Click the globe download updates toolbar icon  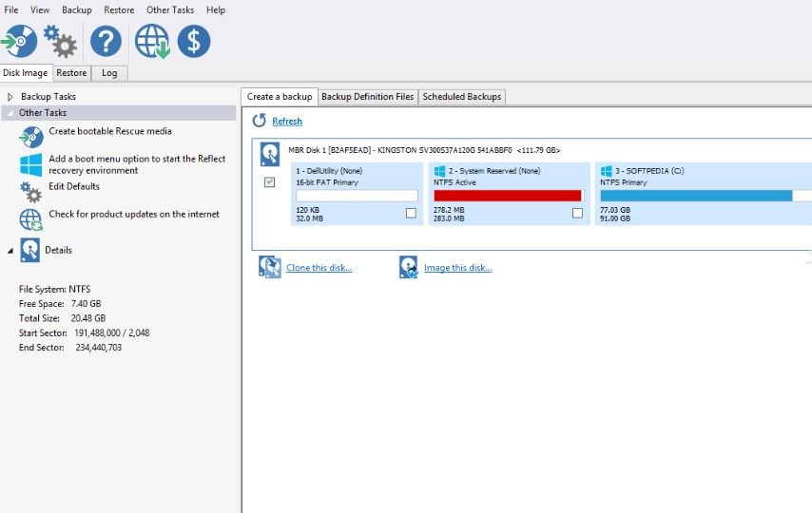pyautogui.click(x=152, y=42)
